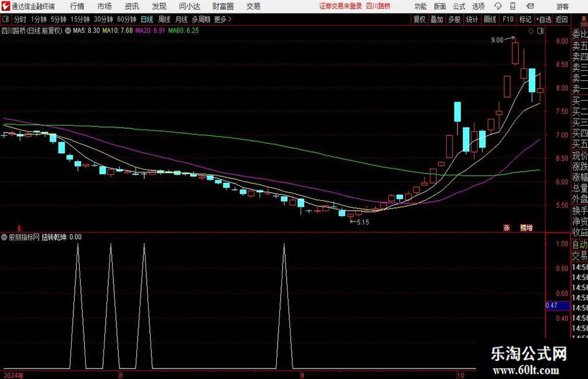Open F10 company info

[x=508, y=19]
